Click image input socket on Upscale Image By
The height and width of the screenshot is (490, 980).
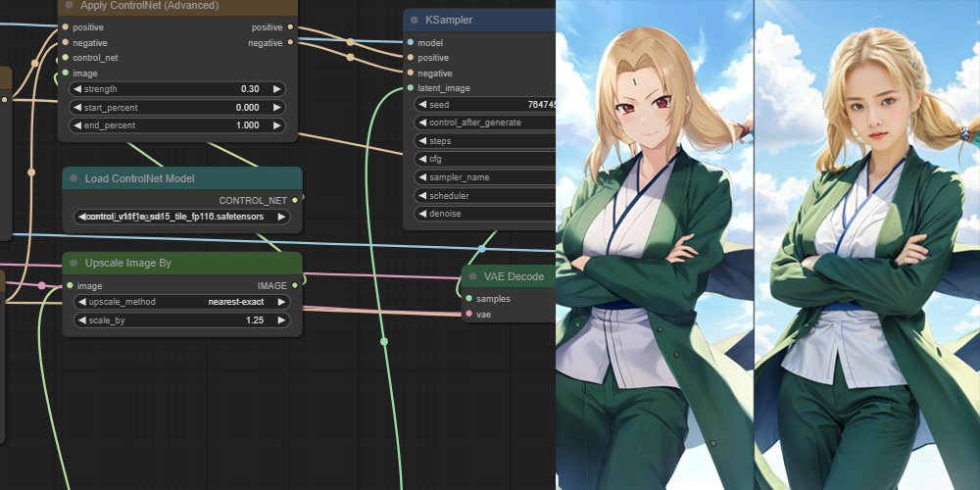coord(70,285)
